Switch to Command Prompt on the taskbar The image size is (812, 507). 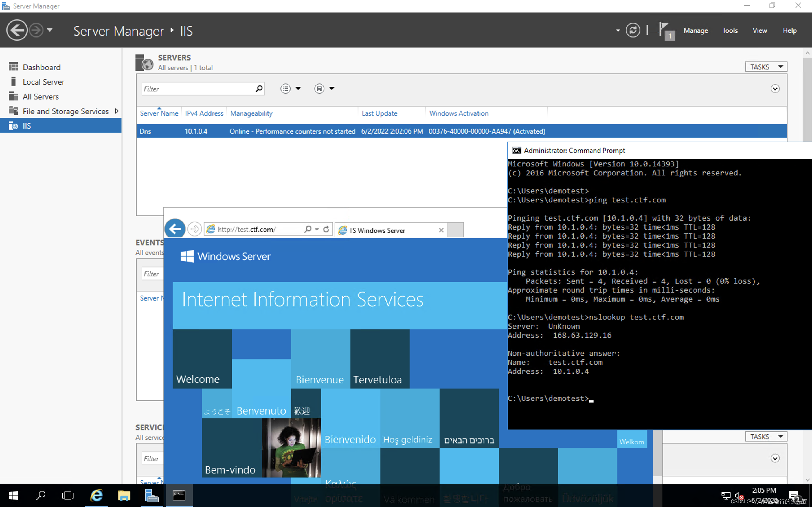(x=179, y=495)
